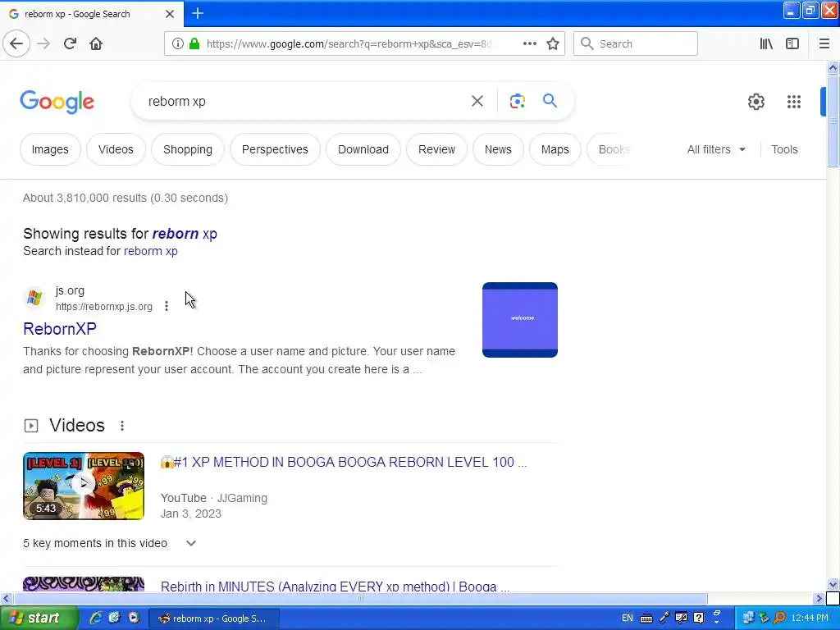Expand the All filters dropdown
Screen dimensions: 840x630
pos(716,149)
